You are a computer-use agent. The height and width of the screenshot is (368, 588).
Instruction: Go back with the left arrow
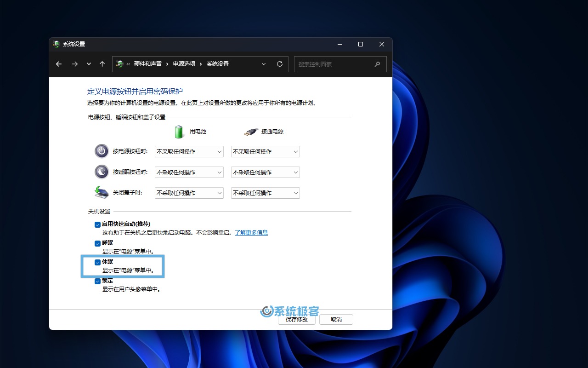click(59, 64)
